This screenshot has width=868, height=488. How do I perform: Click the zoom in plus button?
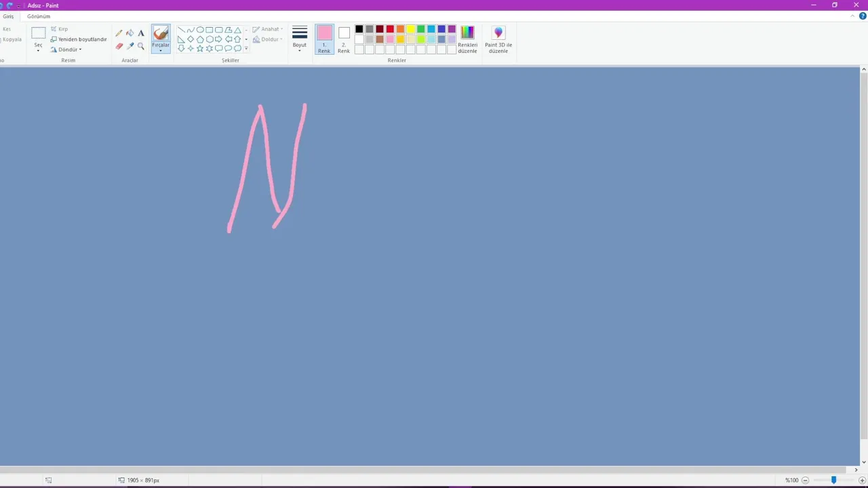click(x=862, y=480)
